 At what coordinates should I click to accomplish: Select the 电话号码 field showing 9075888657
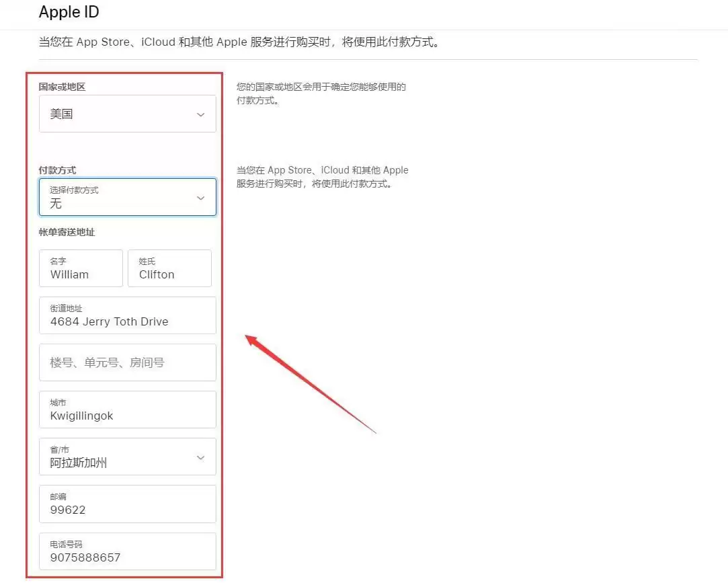(x=128, y=551)
